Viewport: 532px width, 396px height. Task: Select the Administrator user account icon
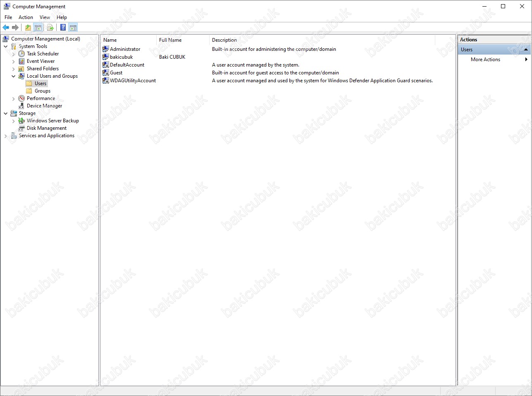point(106,49)
